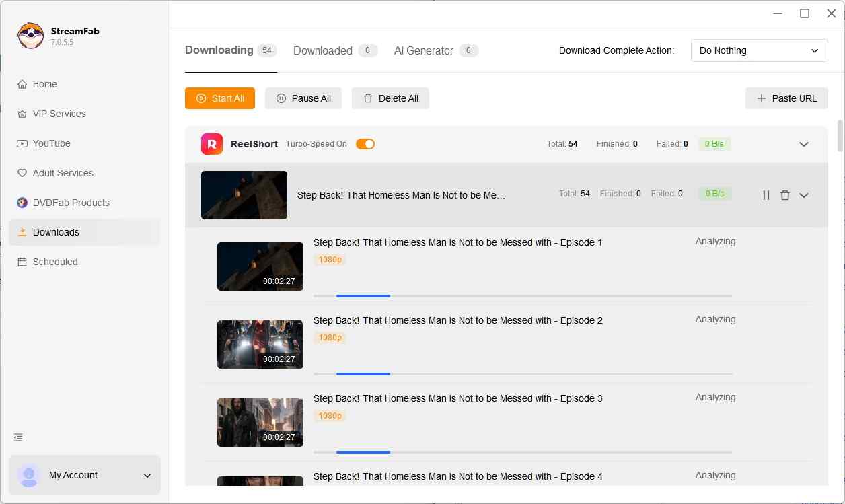Click the Step Back series 0 B/s badge

(x=714, y=194)
